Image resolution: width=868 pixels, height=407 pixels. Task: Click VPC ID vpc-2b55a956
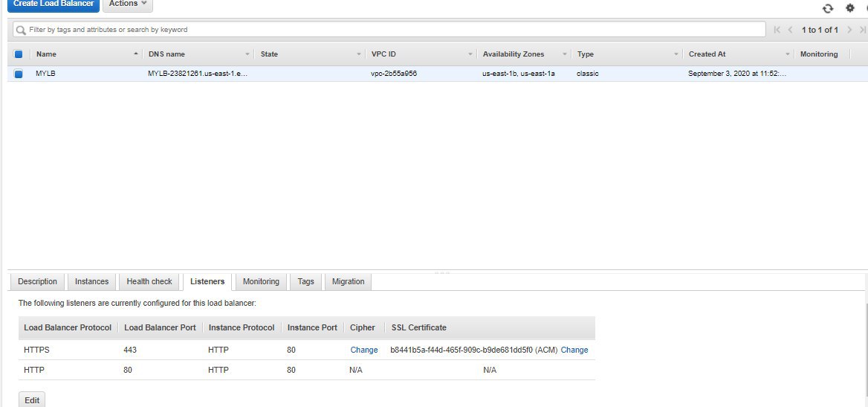coord(394,73)
